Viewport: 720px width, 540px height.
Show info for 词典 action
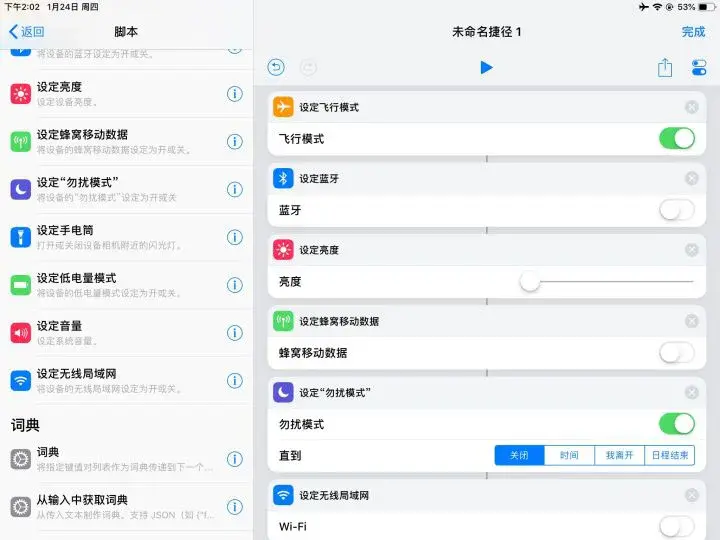(x=235, y=459)
